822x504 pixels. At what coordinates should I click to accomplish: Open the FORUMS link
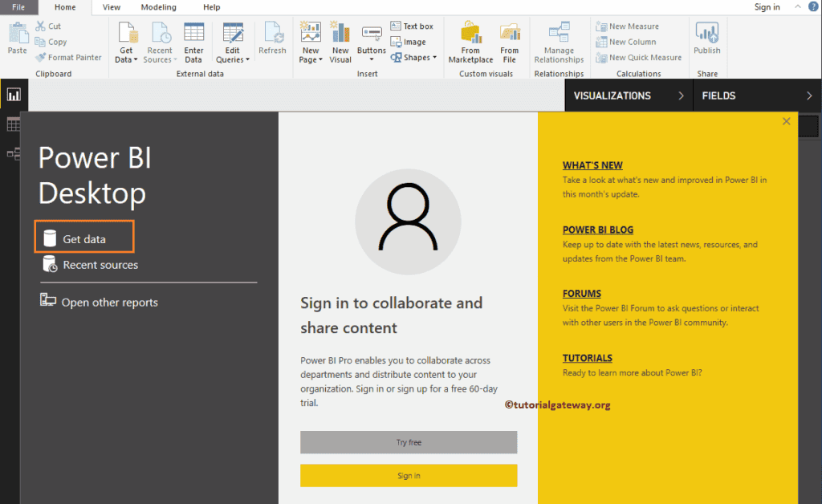[x=581, y=294]
